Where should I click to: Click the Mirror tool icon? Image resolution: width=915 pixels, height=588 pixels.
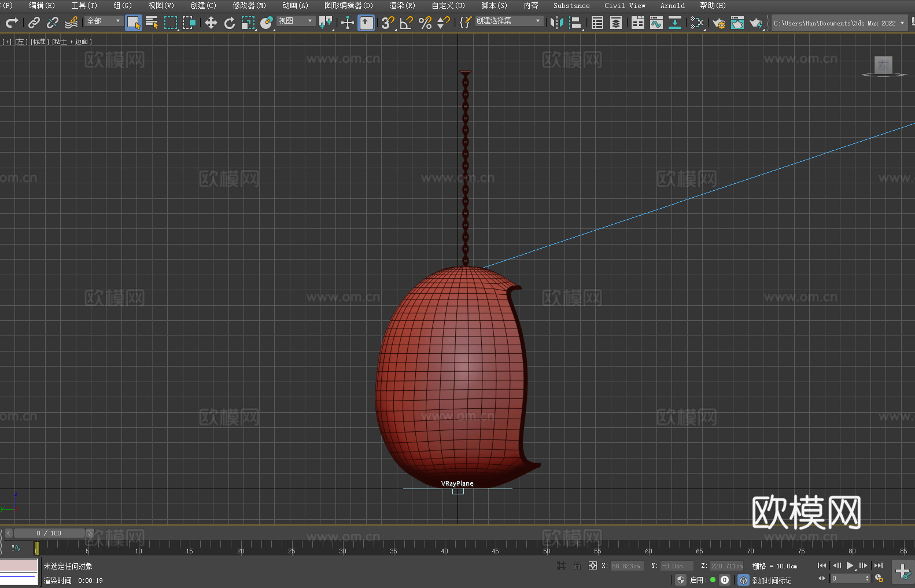pyautogui.click(x=557, y=23)
